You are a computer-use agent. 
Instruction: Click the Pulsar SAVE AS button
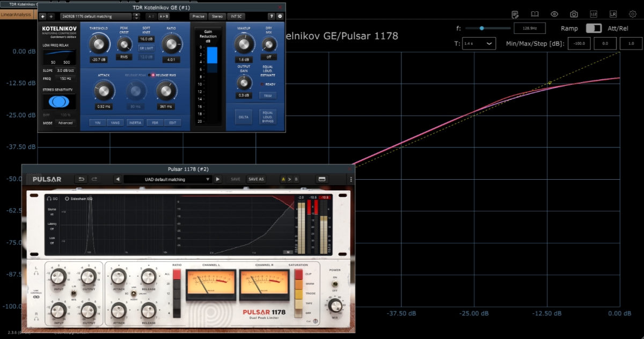[x=256, y=179]
